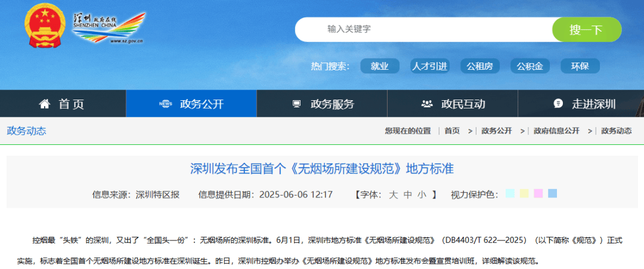Click the people icon beside 政民互动
The width and height of the screenshot is (644, 269).
pos(427,104)
